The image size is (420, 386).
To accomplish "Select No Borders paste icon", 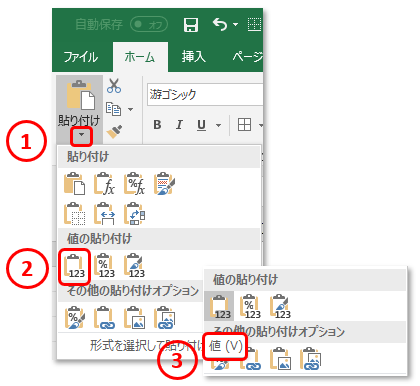I will coord(74,213).
